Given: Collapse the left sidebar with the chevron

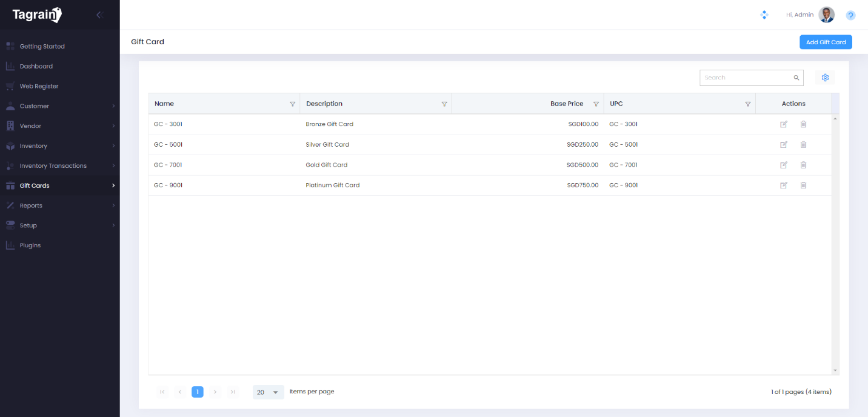Looking at the screenshot, I should click(99, 15).
